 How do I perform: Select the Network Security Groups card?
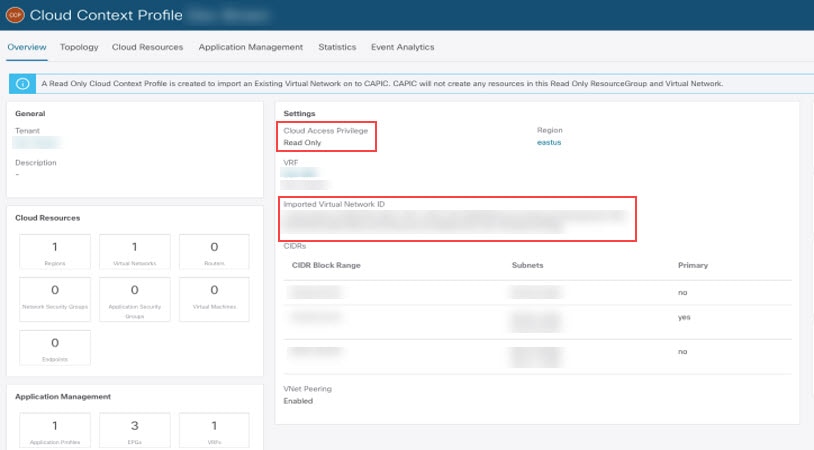(55, 299)
